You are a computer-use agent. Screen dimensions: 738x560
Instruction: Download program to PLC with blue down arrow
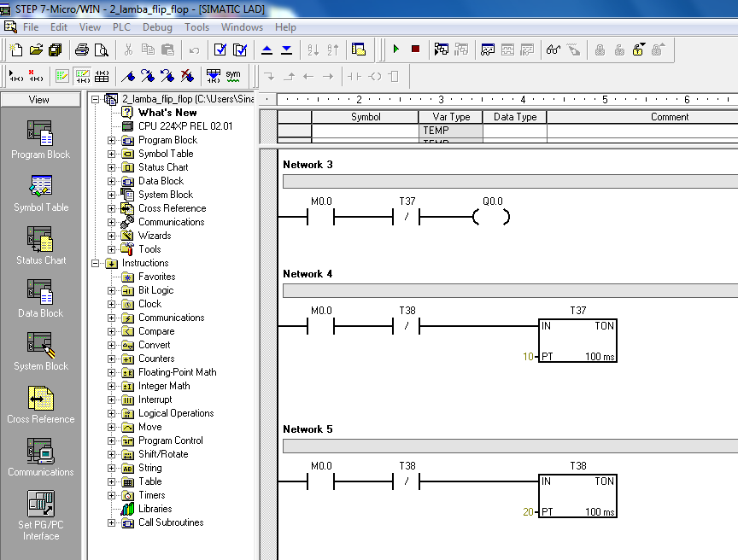tap(286, 50)
